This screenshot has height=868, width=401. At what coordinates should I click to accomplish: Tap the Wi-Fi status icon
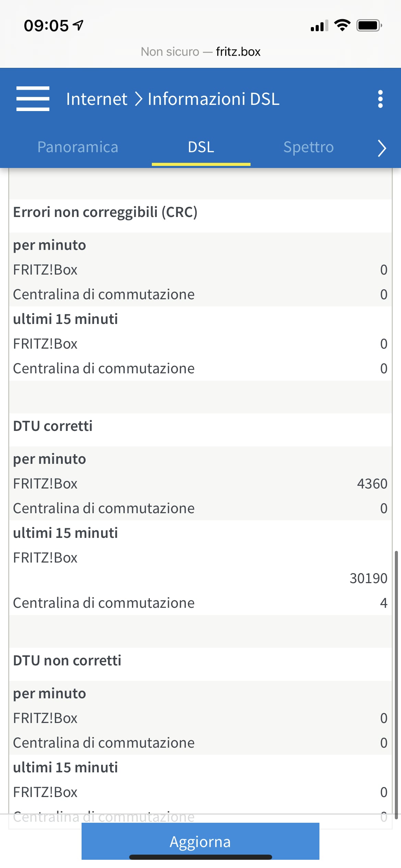tap(342, 25)
